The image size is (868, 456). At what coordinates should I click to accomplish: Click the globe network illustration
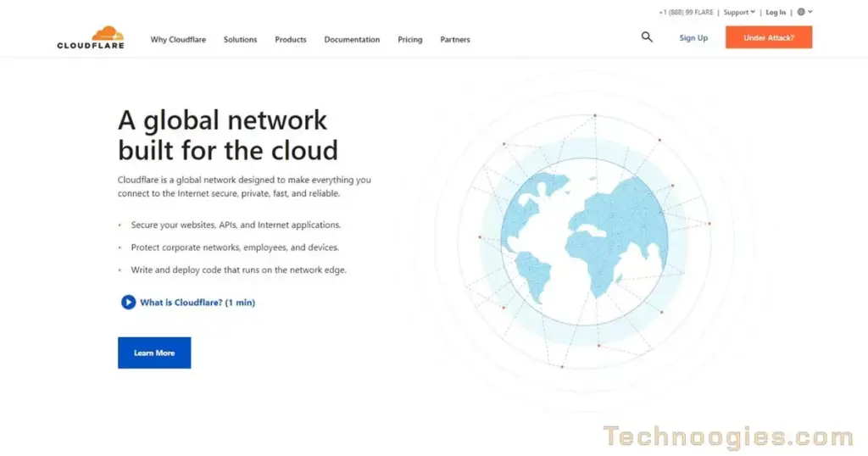[x=585, y=242]
